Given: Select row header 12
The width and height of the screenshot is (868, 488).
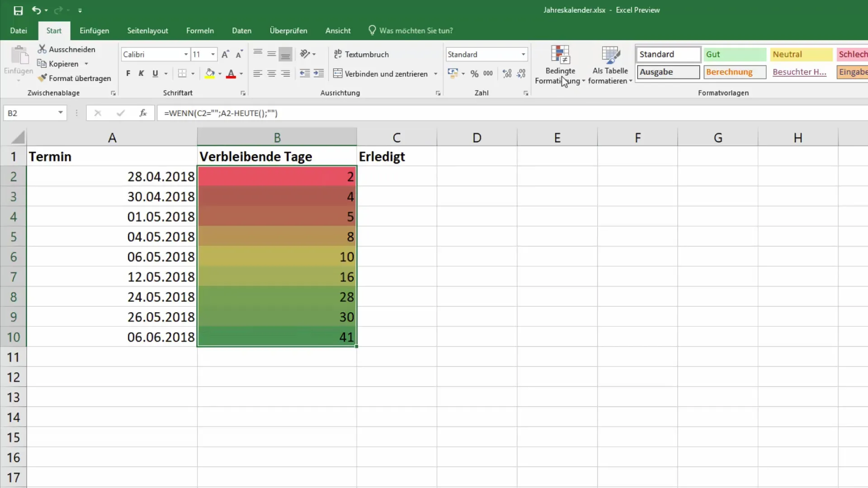Looking at the screenshot, I should pyautogui.click(x=13, y=377).
